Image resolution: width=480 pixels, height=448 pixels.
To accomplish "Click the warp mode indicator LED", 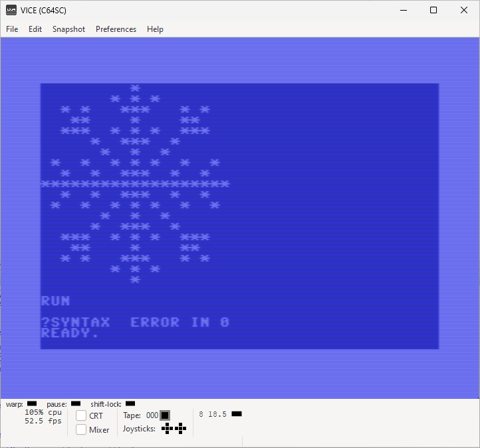I will [x=32, y=403].
